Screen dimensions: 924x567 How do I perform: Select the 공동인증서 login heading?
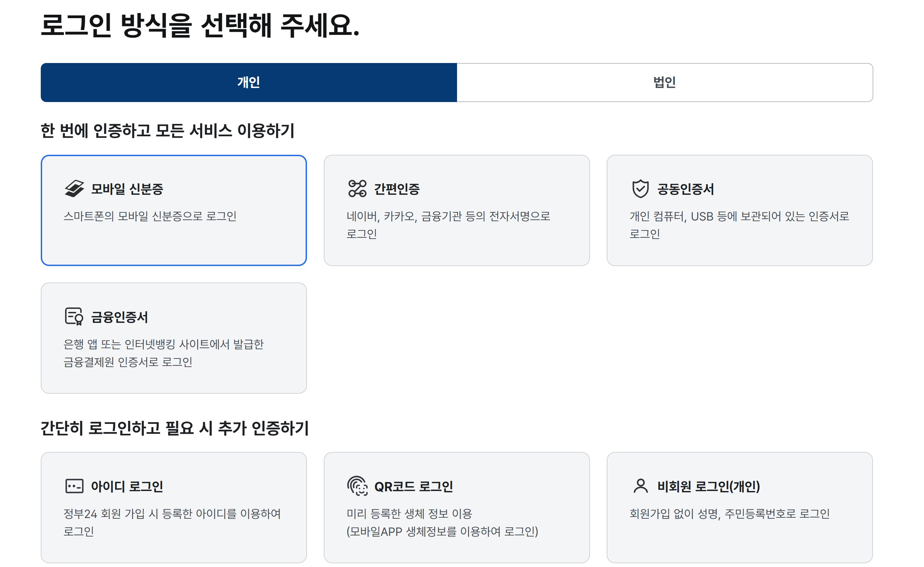click(685, 189)
